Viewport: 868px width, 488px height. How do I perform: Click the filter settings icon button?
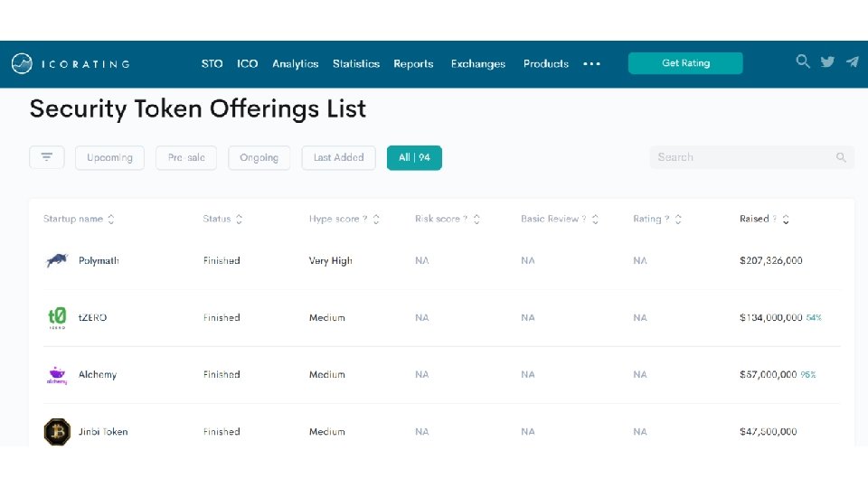(47, 157)
